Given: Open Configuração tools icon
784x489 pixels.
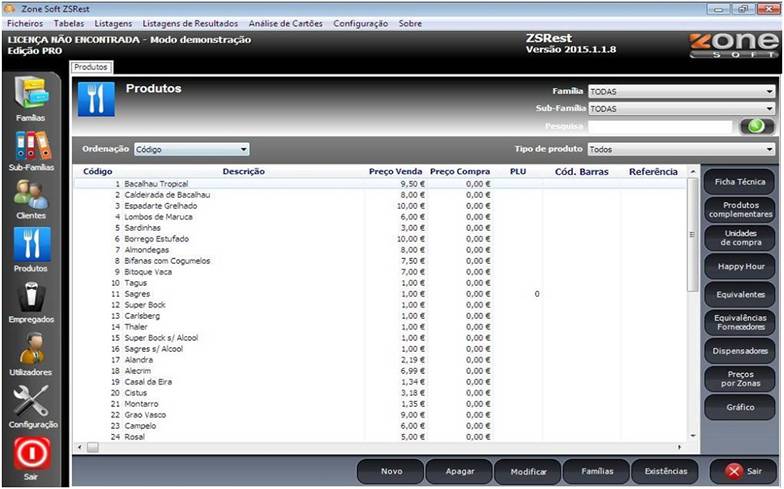Looking at the screenshot, I should point(31,400).
